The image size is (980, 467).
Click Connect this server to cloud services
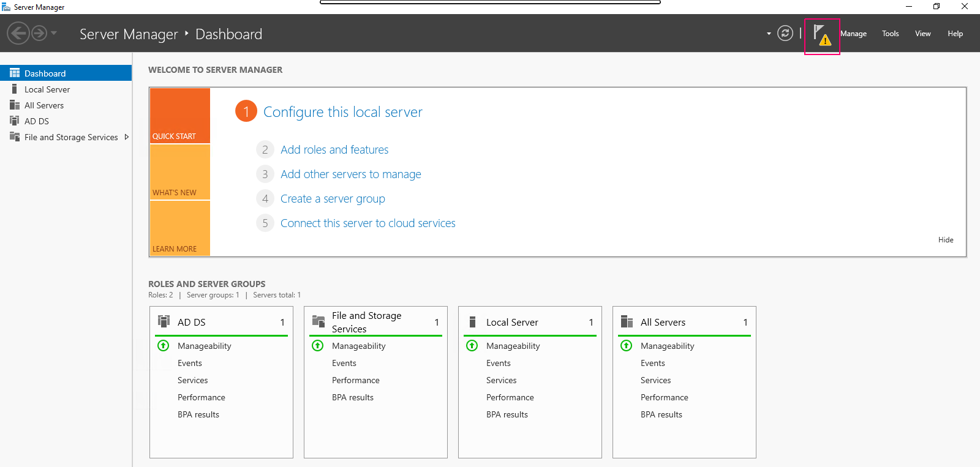pos(368,223)
